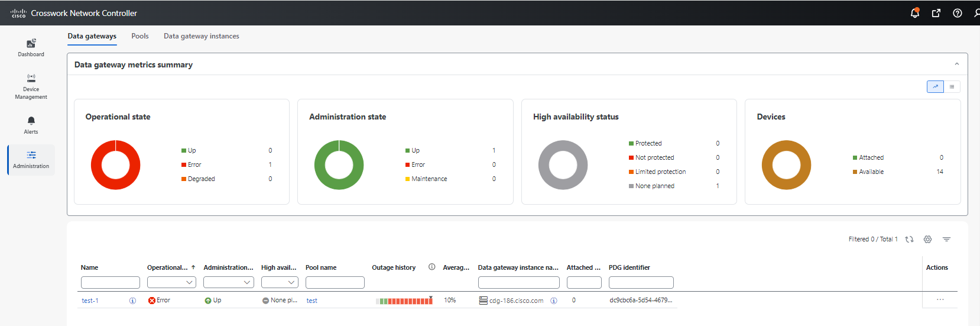Switch metrics summary to chart view

point(935,86)
